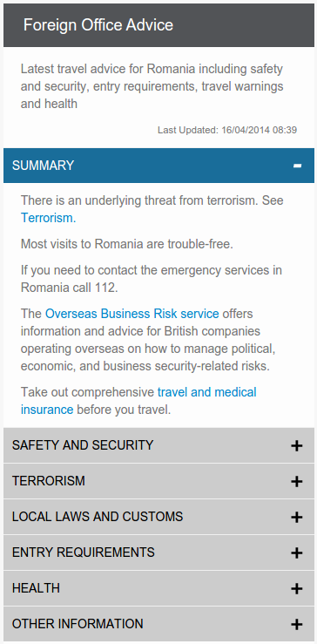317x644 pixels.
Task: Click the plus icon for Local Laws and Customs
Action: (x=296, y=517)
